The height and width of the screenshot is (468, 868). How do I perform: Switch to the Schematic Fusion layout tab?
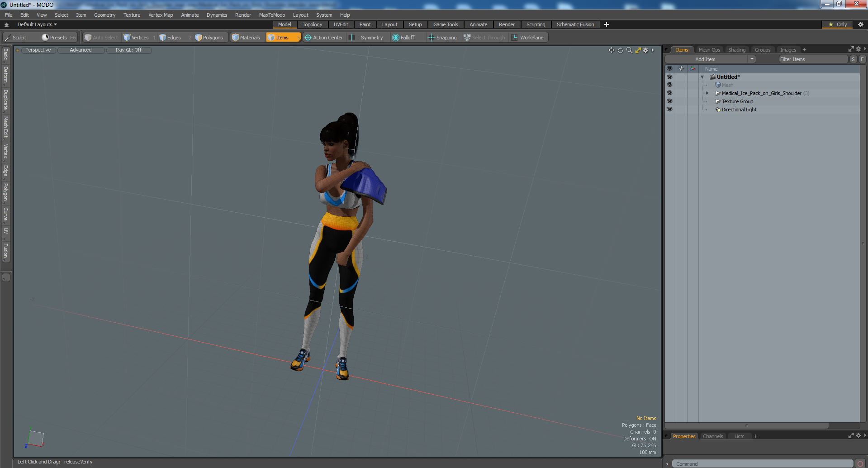(575, 24)
